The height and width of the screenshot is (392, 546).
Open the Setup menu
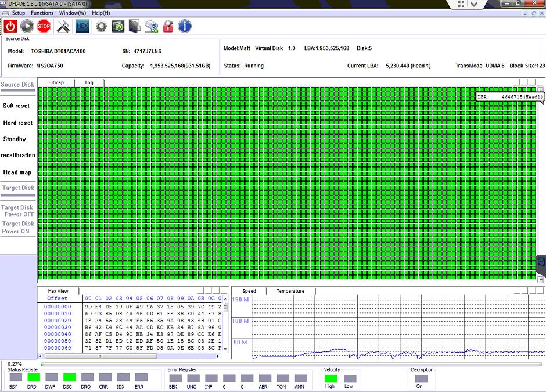tap(19, 13)
